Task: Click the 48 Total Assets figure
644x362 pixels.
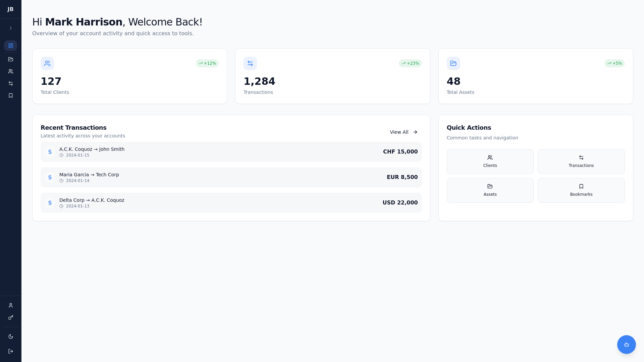Action: click(x=453, y=81)
